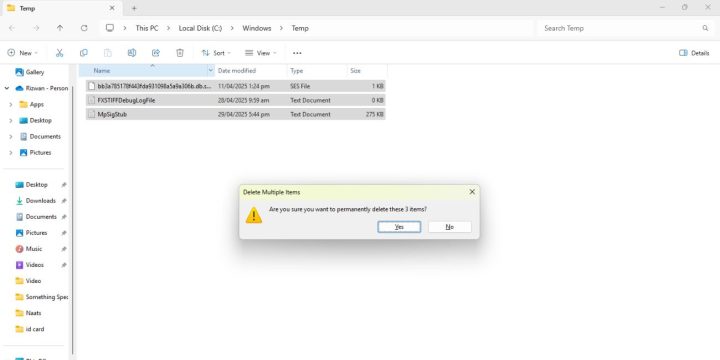Open pinned Documents in Quick access

click(36, 217)
